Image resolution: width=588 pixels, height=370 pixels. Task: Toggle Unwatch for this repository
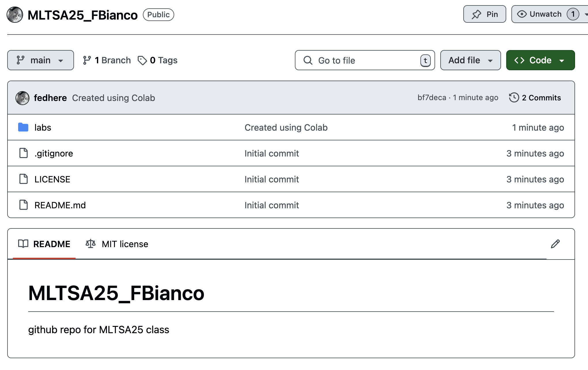click(545, 14)
